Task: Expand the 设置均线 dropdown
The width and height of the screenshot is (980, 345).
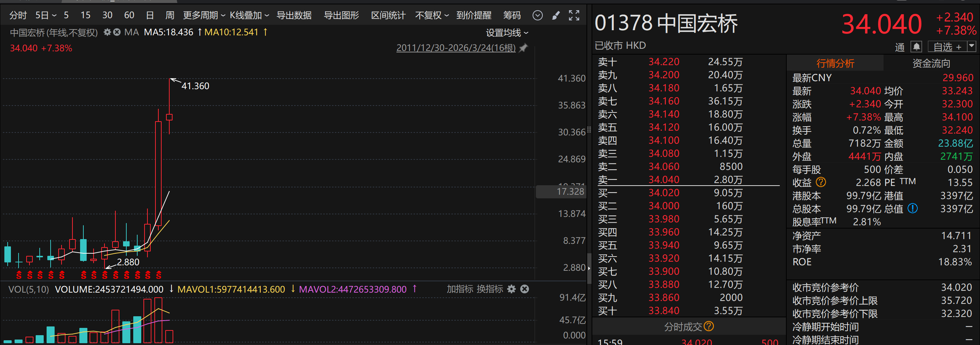Action: pos(507,33)
